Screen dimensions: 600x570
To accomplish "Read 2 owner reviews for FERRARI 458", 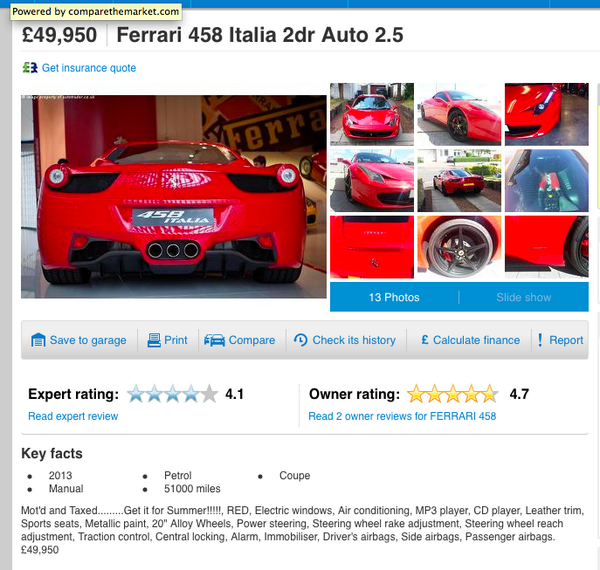I will [402, 416].
